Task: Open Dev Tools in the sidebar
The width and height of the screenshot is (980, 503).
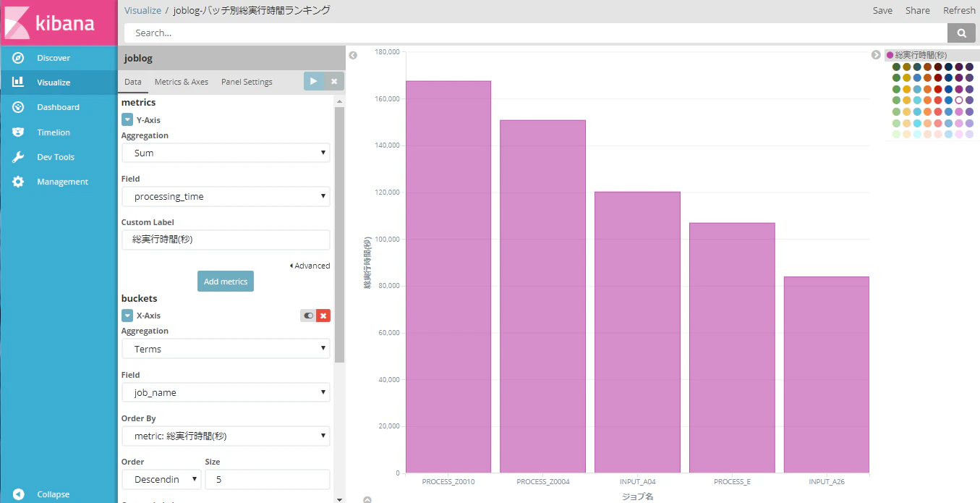Action: 59,157
